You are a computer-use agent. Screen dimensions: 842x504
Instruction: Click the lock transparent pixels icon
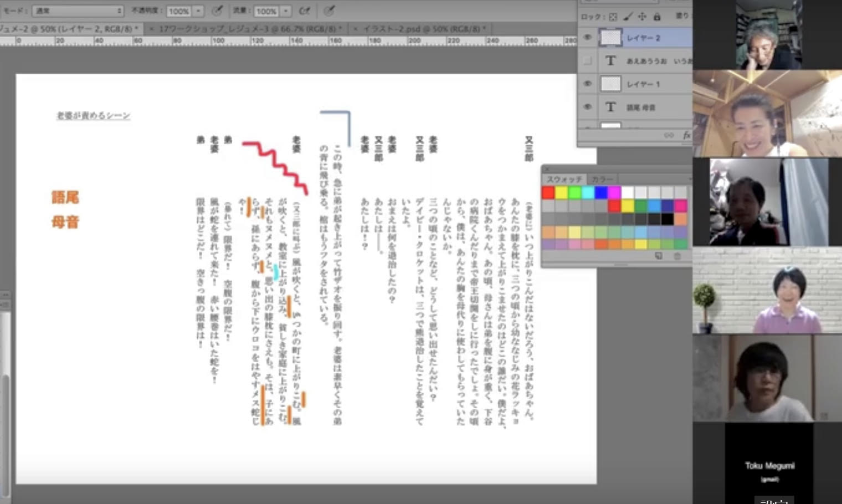(x=613, y=17)
